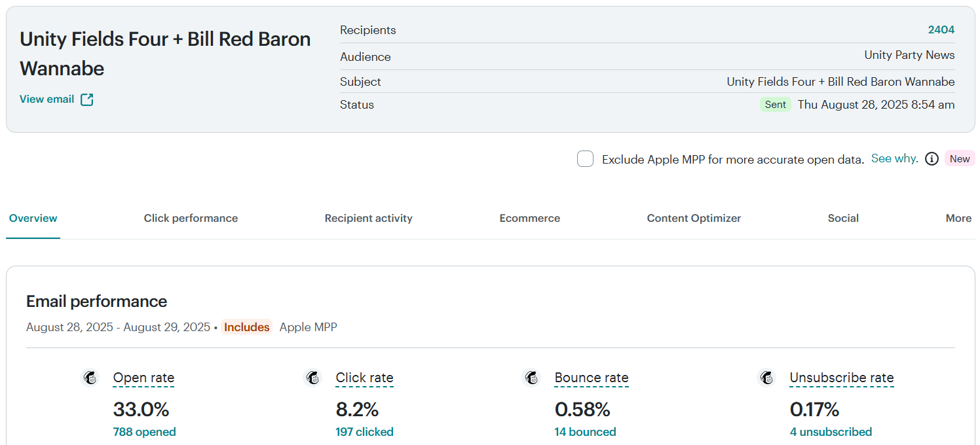
Task: Click the Open rate label
Action: coord(143,378)
